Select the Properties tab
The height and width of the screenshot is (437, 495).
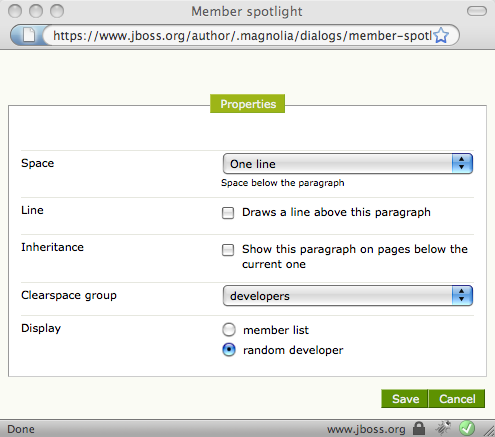(248, 104)
